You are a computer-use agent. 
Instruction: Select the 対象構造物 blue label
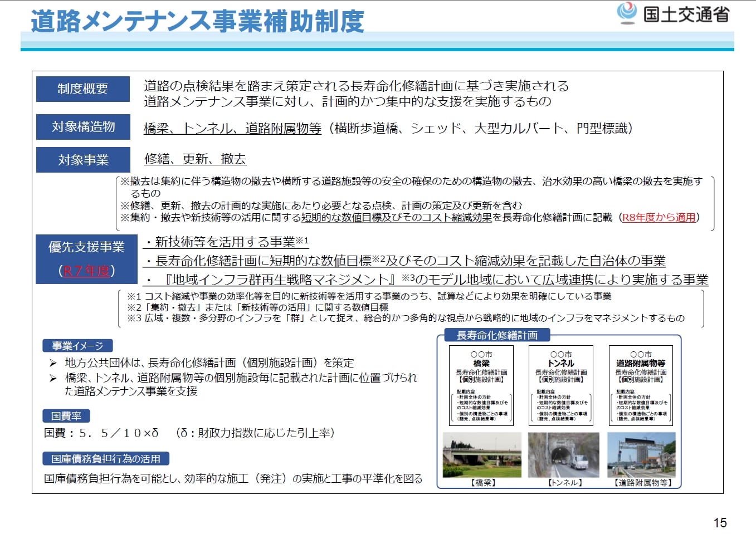83,127
